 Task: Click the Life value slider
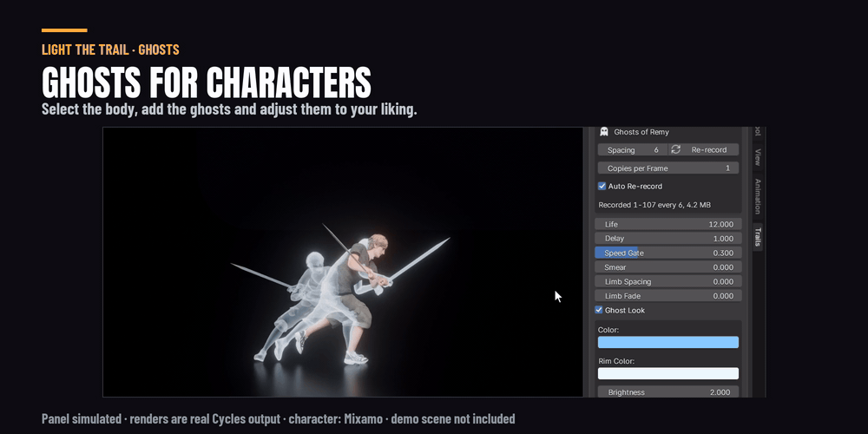point(668,224)
